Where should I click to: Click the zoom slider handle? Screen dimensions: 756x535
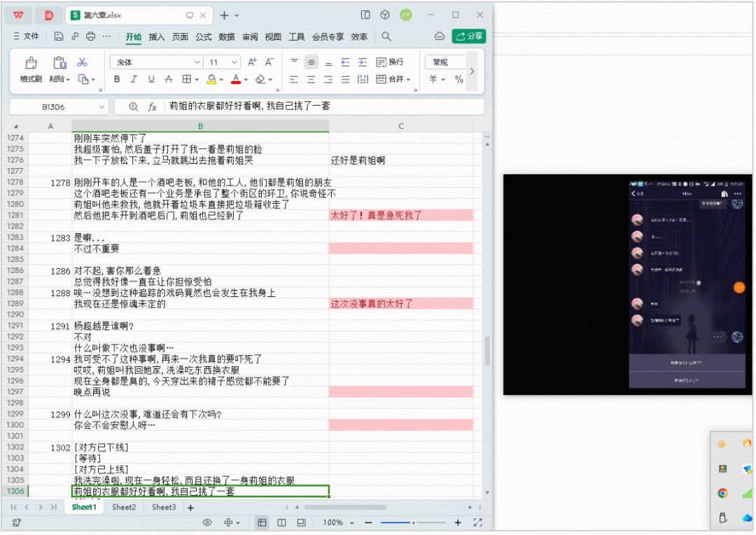click(413, 522)
